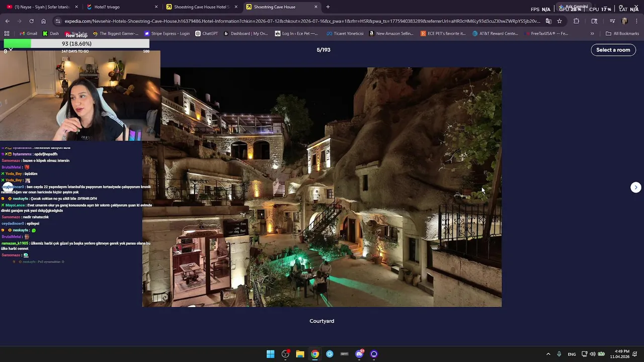
Task: Switch to the Shoestring Cave House Hotel tab
Action: [202, 7]
